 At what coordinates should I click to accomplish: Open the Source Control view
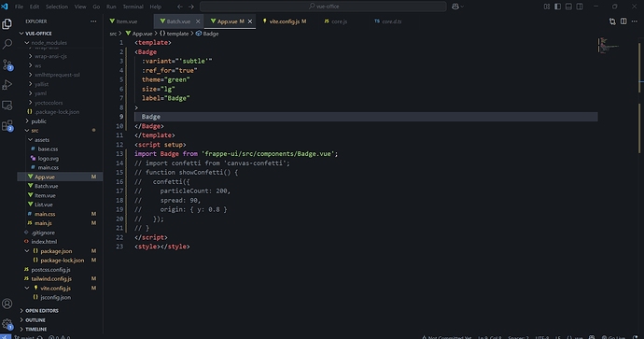click(x=7, y=64)
